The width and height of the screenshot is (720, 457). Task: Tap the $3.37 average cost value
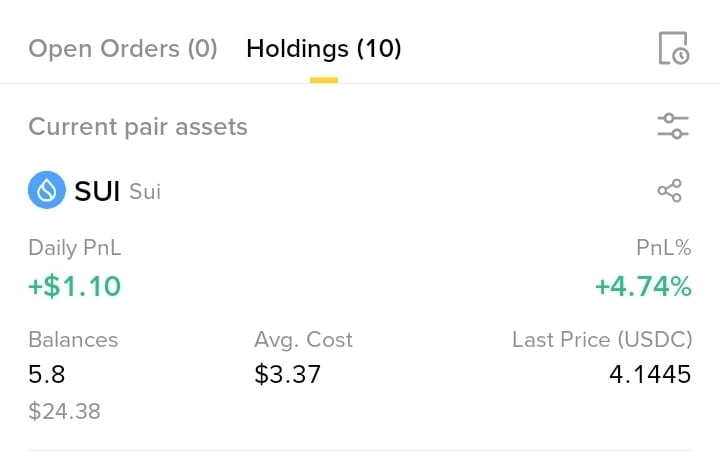[x=287, y=374]
